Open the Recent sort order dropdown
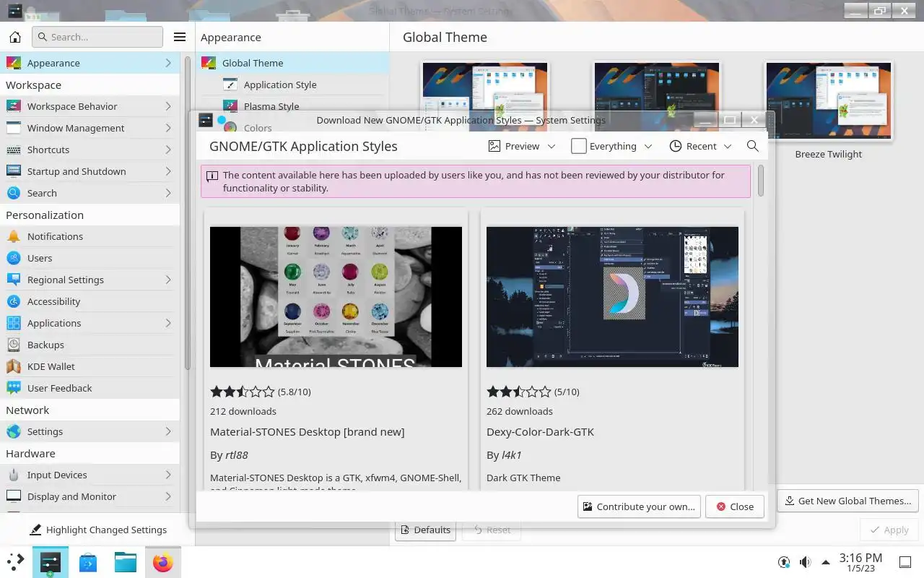Image resolution: width=924 pixels, height=578 pixels. (700, 146)
